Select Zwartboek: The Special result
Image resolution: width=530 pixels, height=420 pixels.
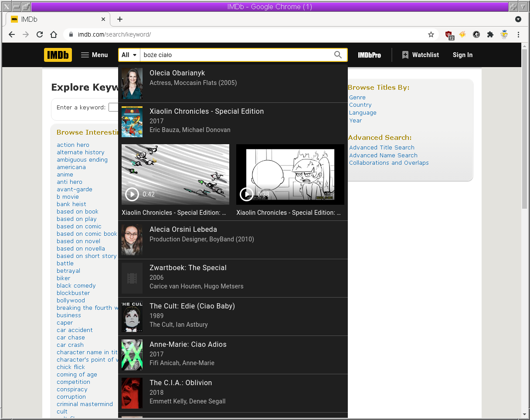click(233, 278)
